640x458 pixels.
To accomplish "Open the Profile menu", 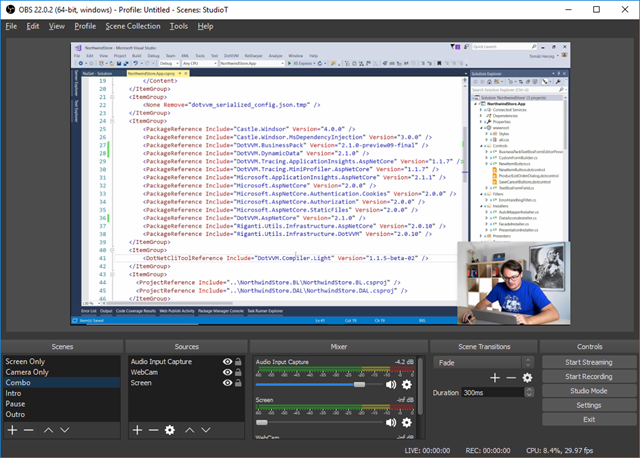I will coord(85,26).
